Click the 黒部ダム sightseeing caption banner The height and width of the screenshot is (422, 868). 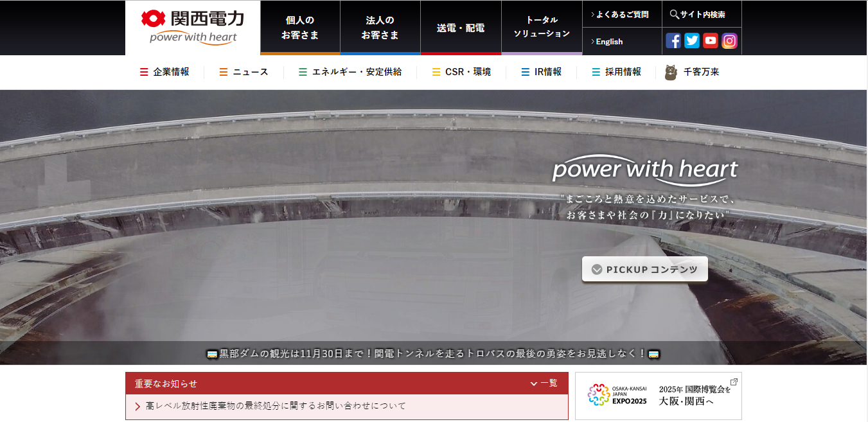coord(433,354)
